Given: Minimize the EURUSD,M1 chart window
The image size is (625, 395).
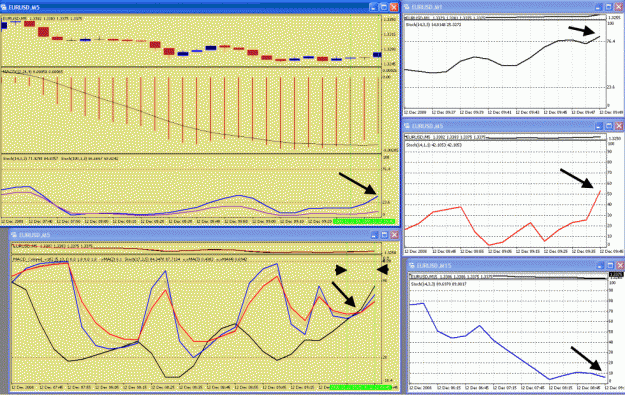Looking at the screenshot, I should pos(599,7).
